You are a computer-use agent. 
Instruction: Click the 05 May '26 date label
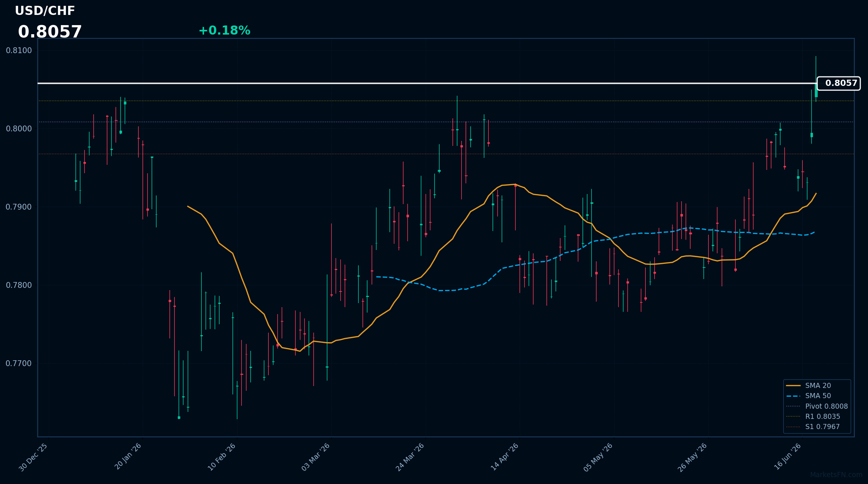point(598,457)
